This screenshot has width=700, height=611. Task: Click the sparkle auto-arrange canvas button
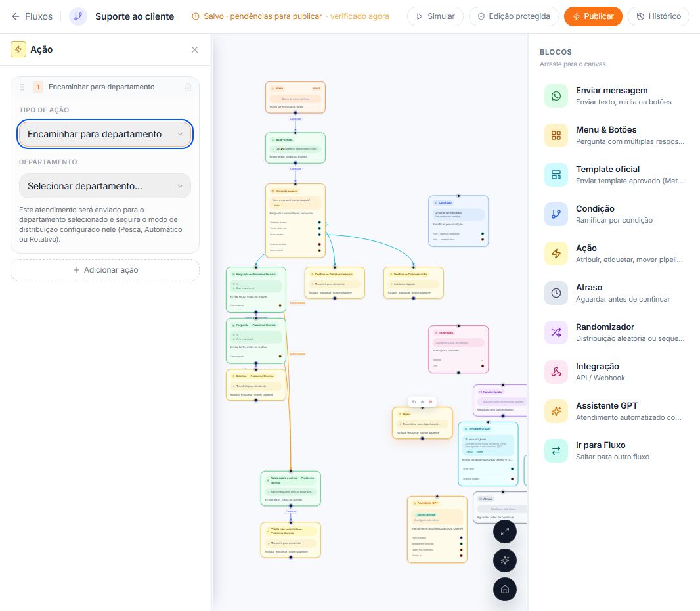click(505, 560)
